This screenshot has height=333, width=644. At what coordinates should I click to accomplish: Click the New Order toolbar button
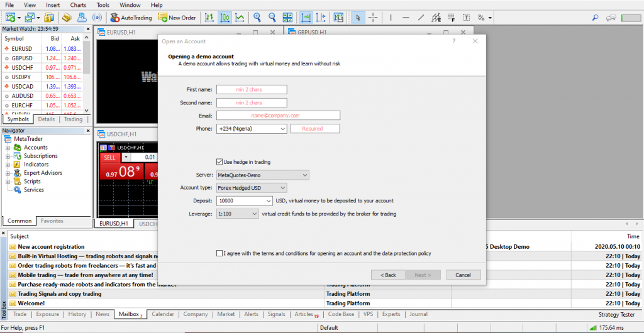(177, 18)
